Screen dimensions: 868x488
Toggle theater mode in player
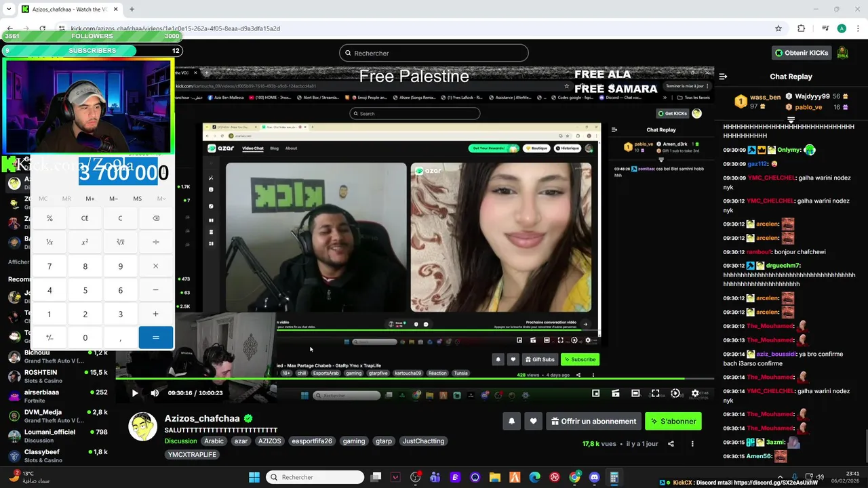pyautogui.click(x=635, y=393)
